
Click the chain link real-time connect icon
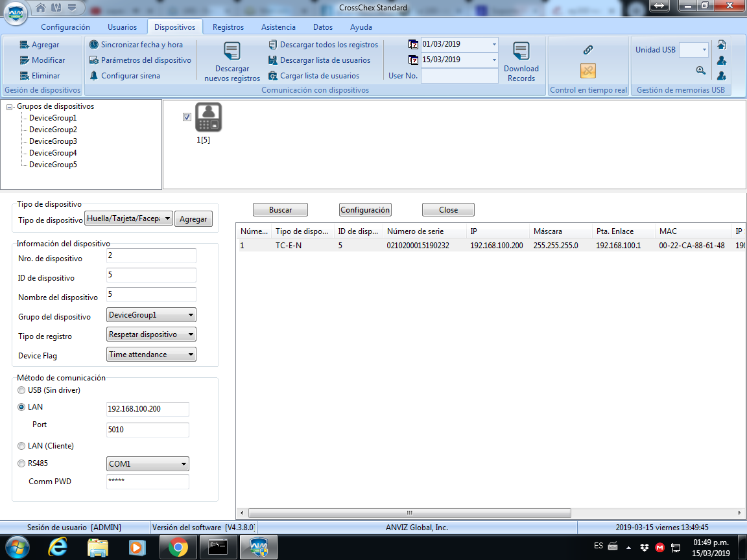coord(588,49)
